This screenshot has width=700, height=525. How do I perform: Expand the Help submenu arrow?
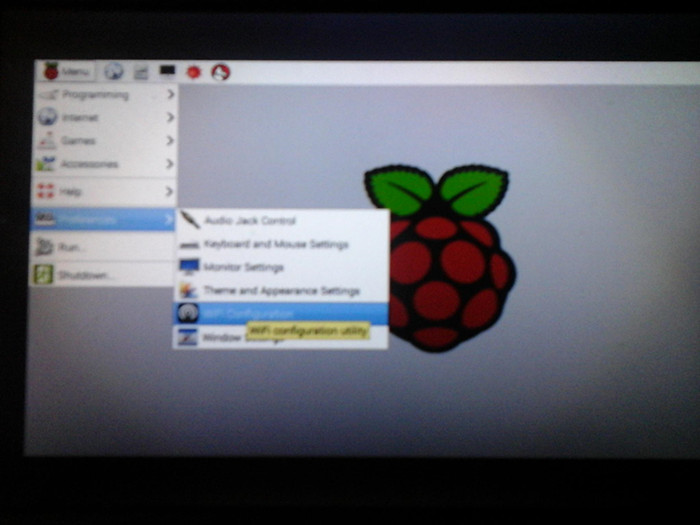click(169, 192)
